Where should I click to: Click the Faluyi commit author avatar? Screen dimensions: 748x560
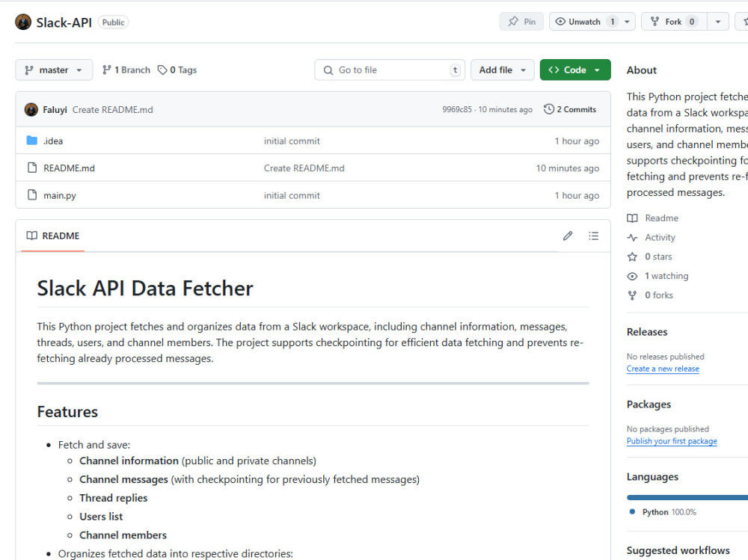[31, 110]
